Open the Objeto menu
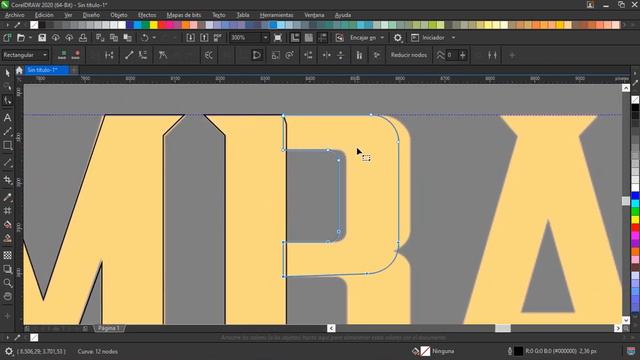Viewport: 640px width, 360px height. click(x=119, y=15)
